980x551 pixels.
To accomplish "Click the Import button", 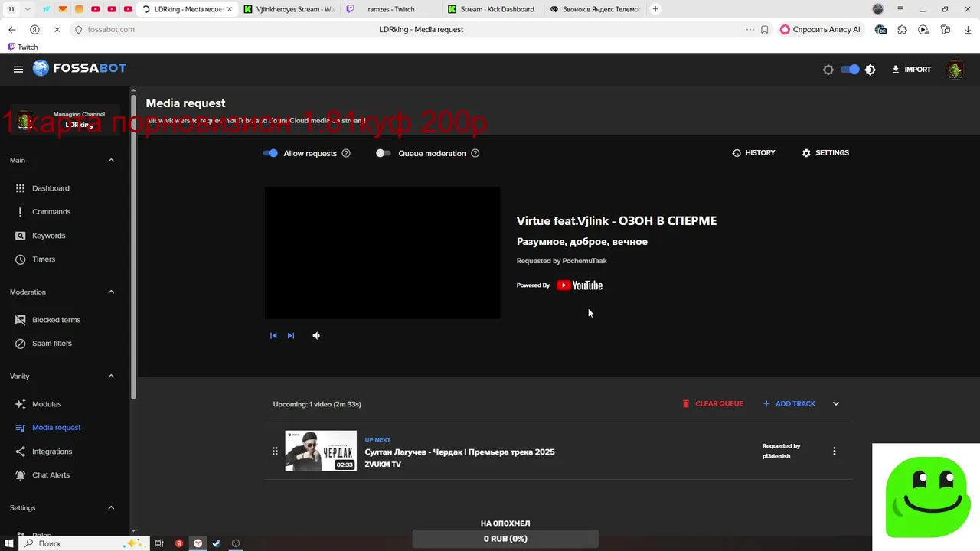I will [911, 70].
